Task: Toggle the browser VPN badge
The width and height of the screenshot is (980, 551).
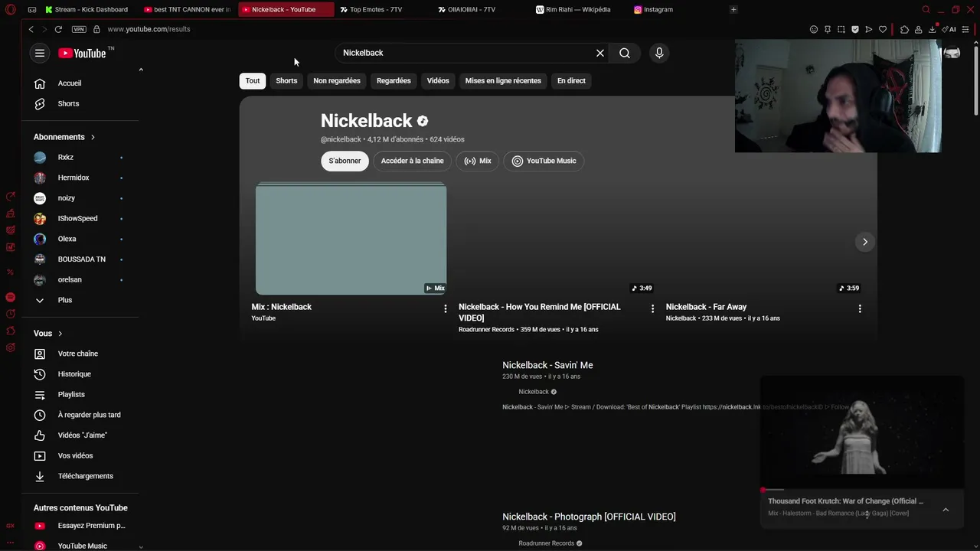Action: (x=79, y=29)
